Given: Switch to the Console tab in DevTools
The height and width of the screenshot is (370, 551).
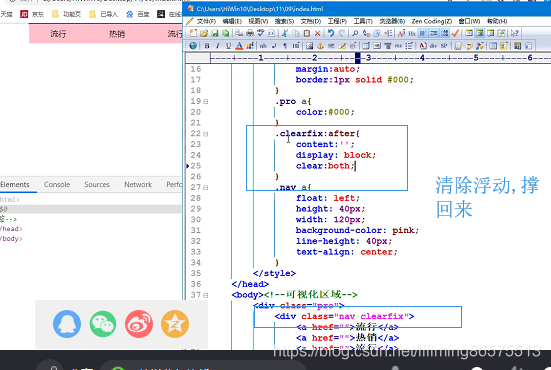Looking at the screenshot, I should click(x=57, y=184).
